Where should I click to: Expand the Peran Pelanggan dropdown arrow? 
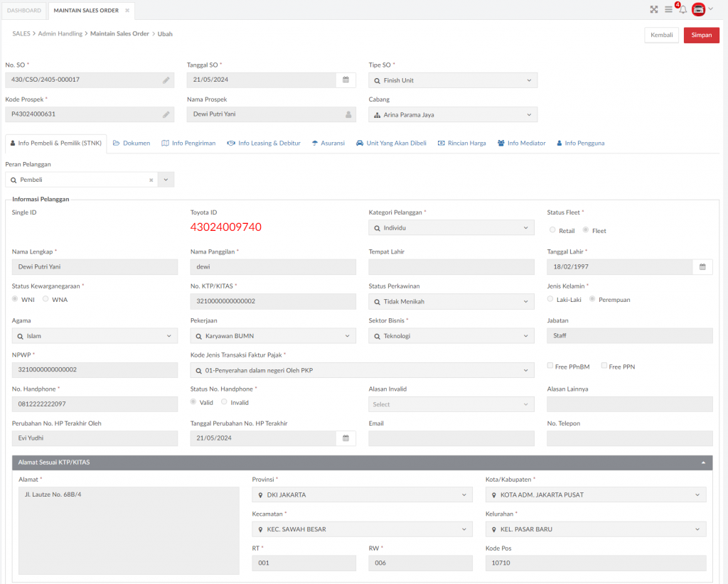point(166,180)
